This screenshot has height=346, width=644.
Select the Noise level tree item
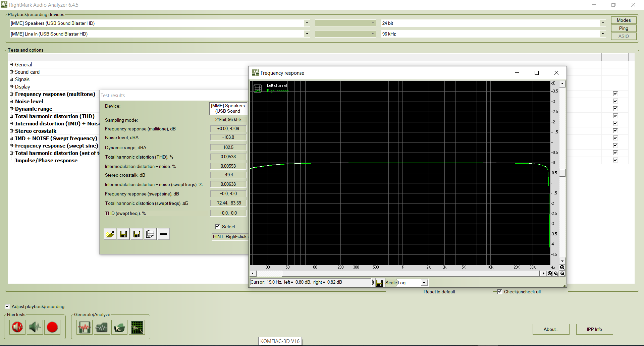(29, 102)
